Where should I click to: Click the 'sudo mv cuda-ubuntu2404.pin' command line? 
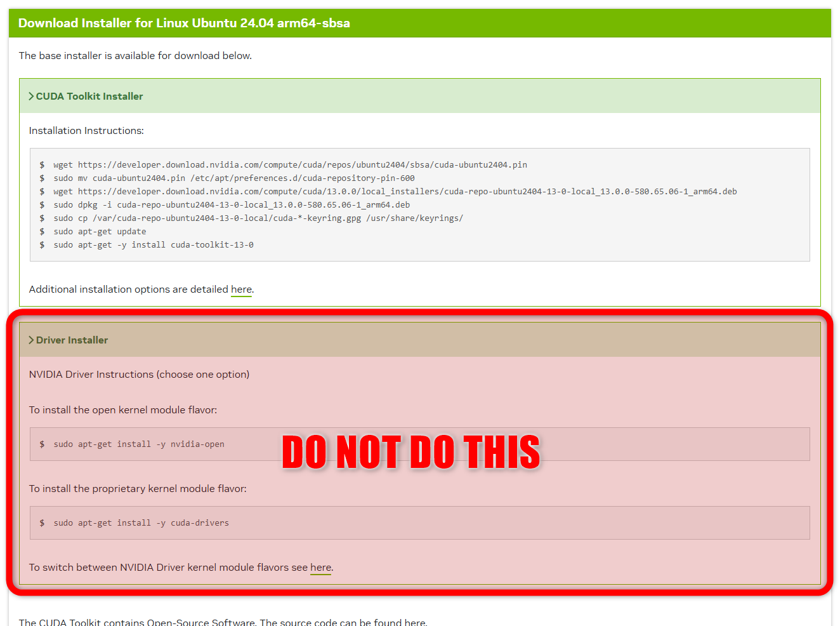234,178
